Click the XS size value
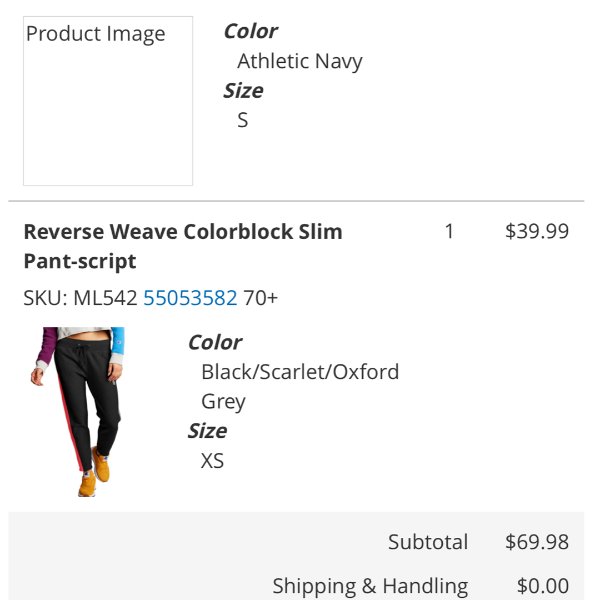600x600 pixels. coord(212,461)
